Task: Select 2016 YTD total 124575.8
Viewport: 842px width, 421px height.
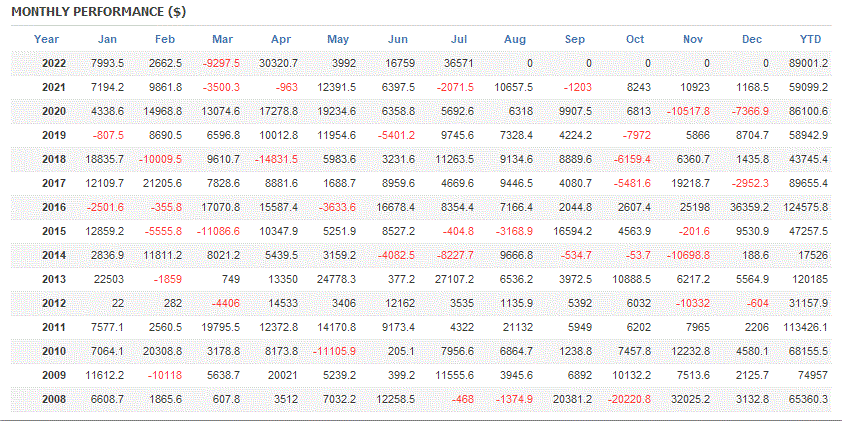Action: click(x=807, y=207)
